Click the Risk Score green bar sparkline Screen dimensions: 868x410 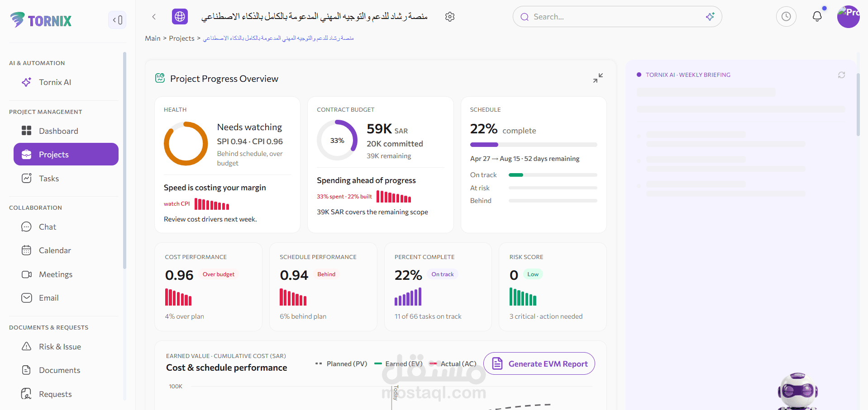pyautogui.click(x=523, y=297)
